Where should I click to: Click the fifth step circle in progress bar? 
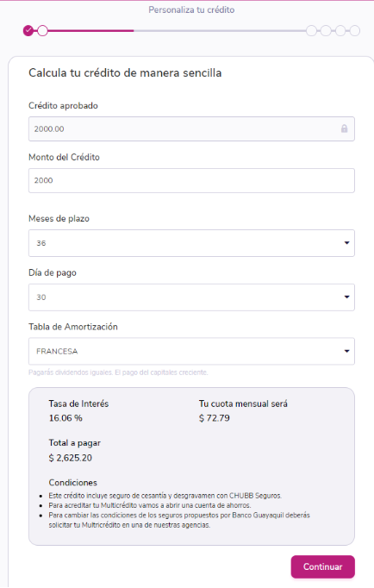tap(340, 30)
